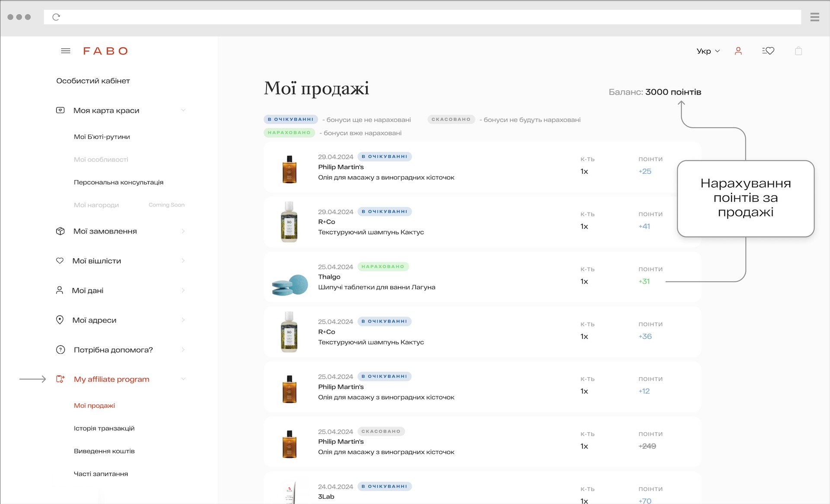This screenshot has height=504, width=830.
Task: Open the wishlist heart icon in header
Action: coord(768,51)
